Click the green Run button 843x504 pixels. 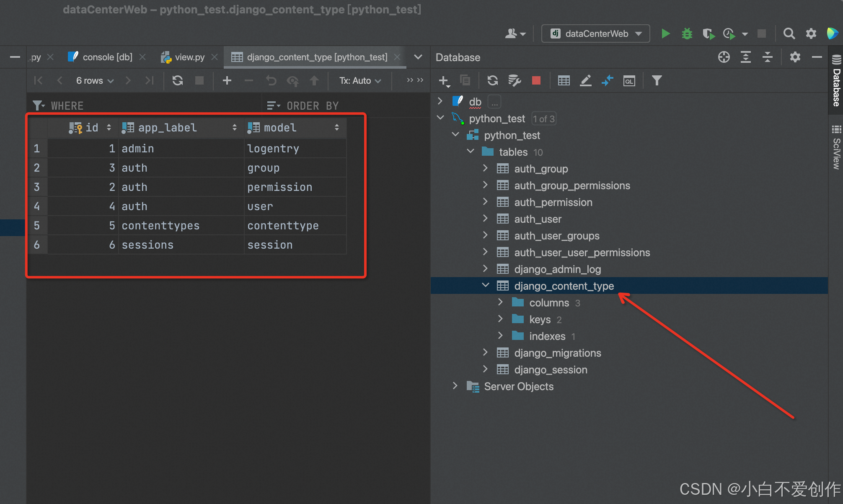665,33
